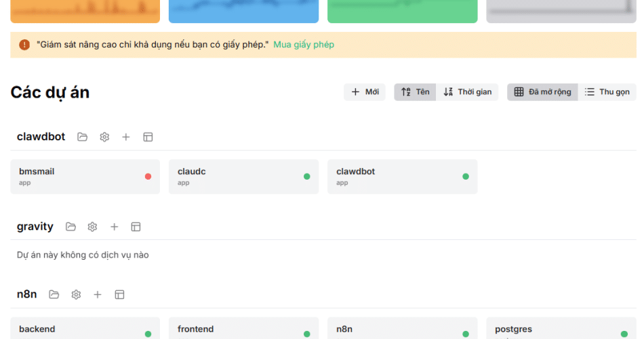Screen dimensions: 644x339
Task: Add a service to n8n project
Action: pyautogui.click(x=98, y=294)
